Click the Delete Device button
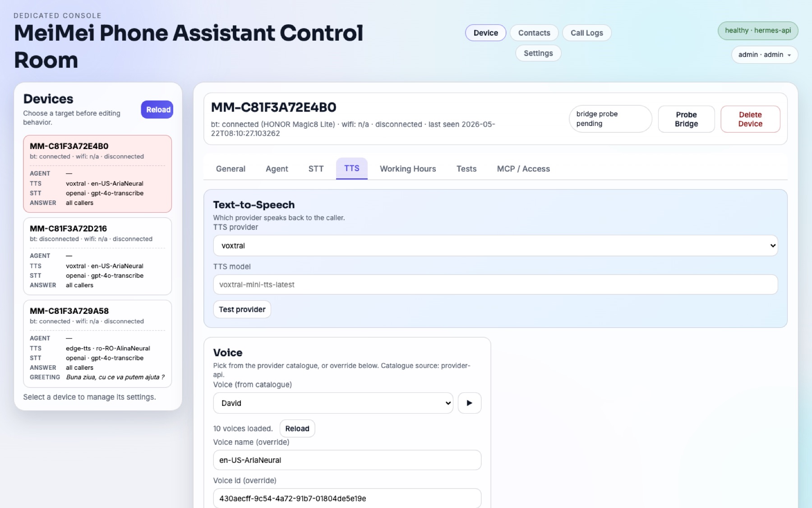Viewport: 812px width, 508px height. pyautogui.click(x=750, y=119)
